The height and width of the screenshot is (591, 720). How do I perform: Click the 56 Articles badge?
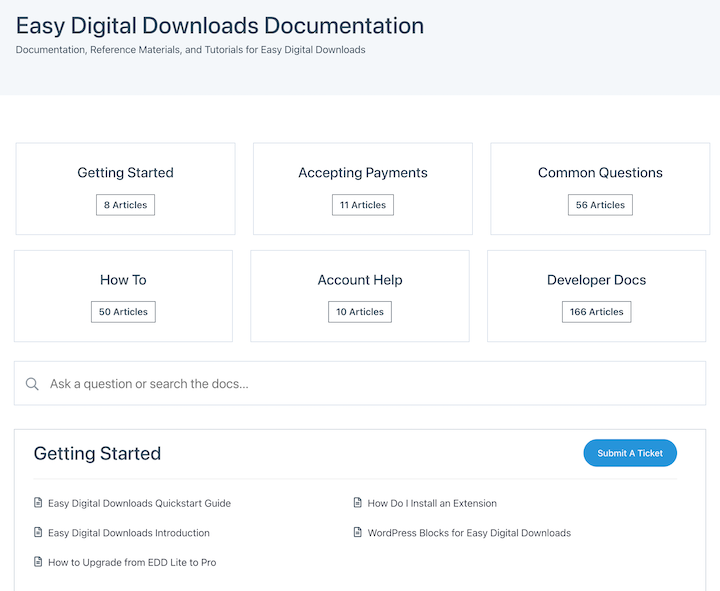coord(600,205)
